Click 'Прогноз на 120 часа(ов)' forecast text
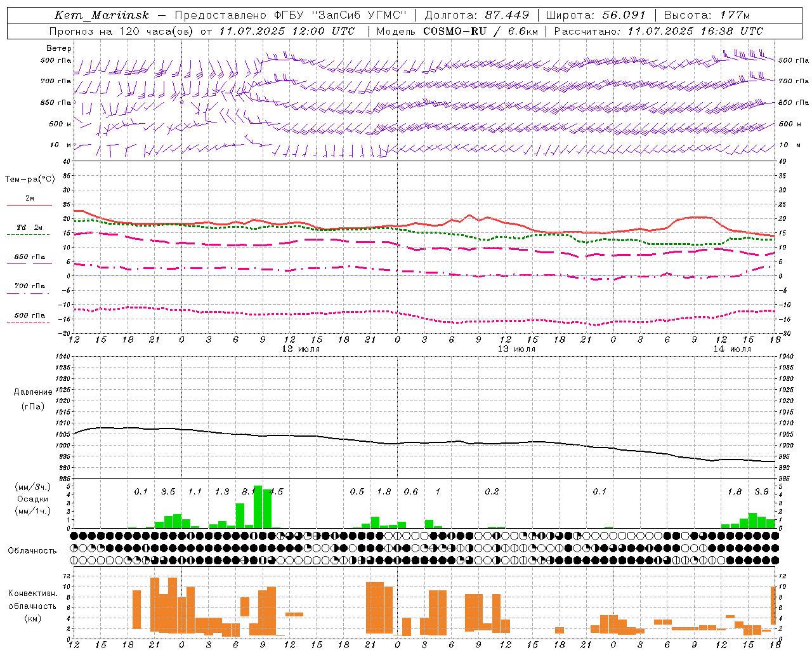Screen dimensions: 812x650 [x=122, y=31]
